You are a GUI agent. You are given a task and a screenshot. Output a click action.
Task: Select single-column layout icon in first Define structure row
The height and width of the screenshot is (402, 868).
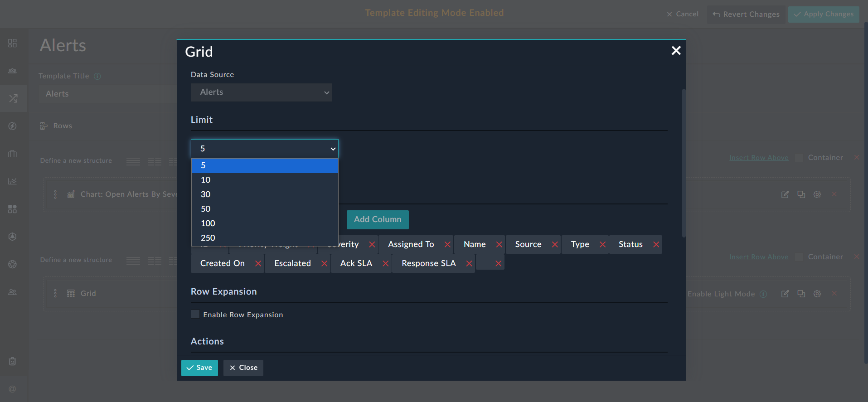(x=133, y=161)
